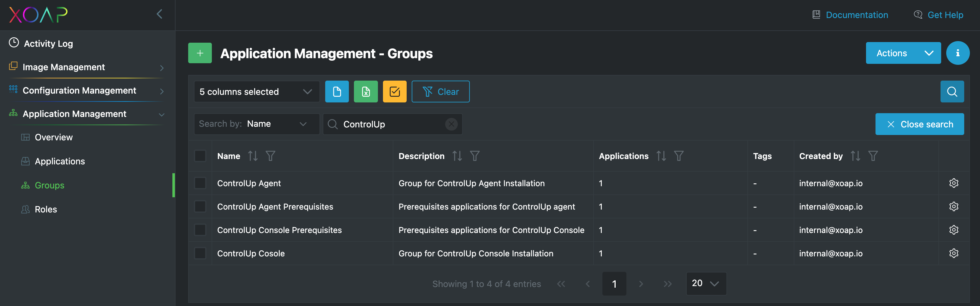Open settings gear for ControlUp Cosole row
Viewport: 980px width, 306px height.
coord(953,254)
